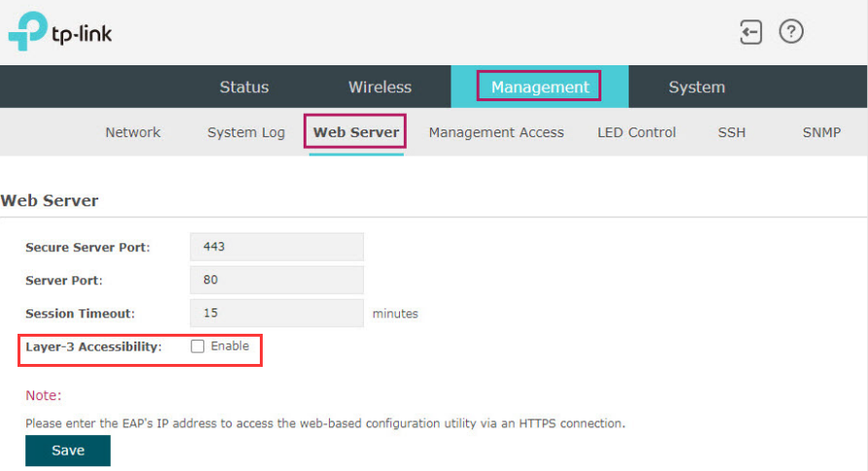This screenshot has height=471, width=868.
Task: Click the Secure Server Port field
Action: click(x=276, y=247)
